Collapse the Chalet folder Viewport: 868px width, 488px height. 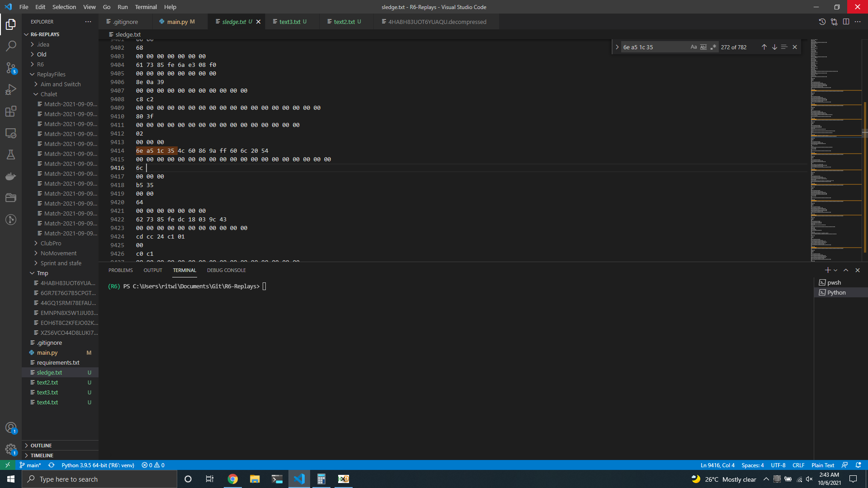tap(48, 94)
